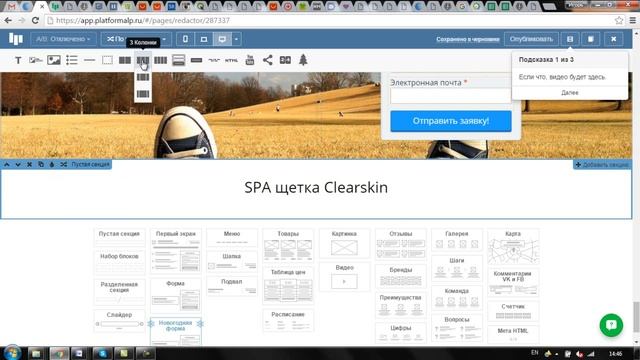Add Картинка section template

(x=344, y=243)
